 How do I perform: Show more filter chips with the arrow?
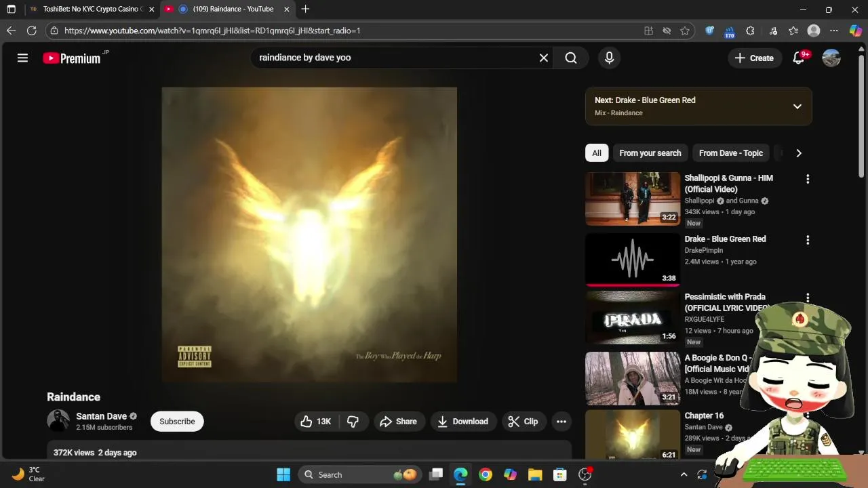(x=799, y=153)
